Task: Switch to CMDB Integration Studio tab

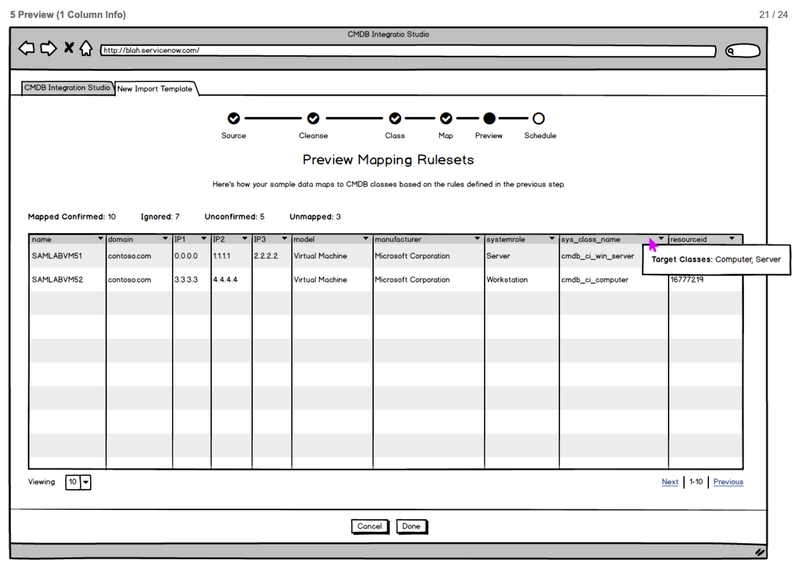Action: pyautogui.click(x=67, y=88)
